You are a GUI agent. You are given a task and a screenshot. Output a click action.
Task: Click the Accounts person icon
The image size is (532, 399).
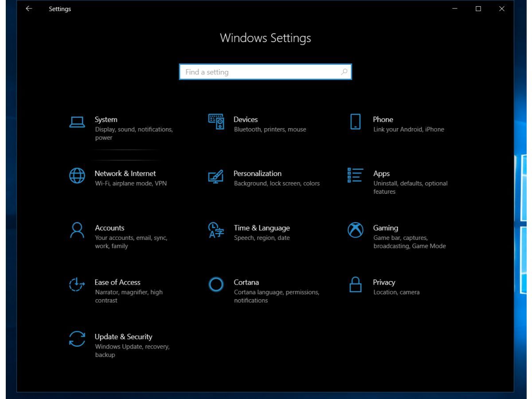pos(77,230)
